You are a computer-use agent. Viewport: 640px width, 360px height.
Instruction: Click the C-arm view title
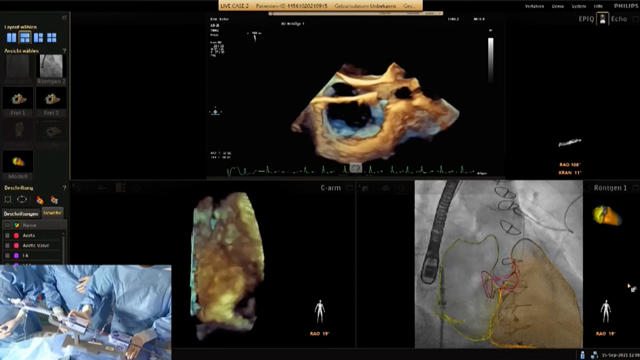(331, 188)
